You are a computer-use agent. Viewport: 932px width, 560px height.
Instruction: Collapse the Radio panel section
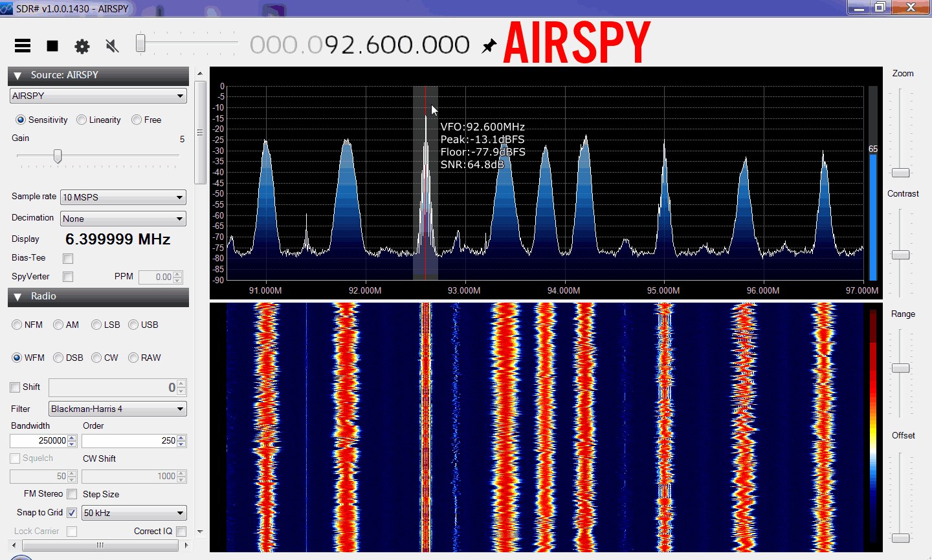pos(17,297)
